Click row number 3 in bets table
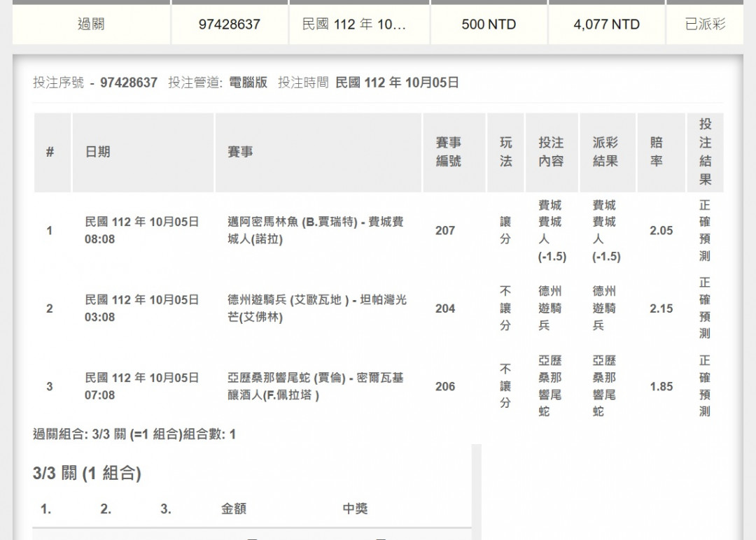756x540 pixels. (x=49, y=387)
